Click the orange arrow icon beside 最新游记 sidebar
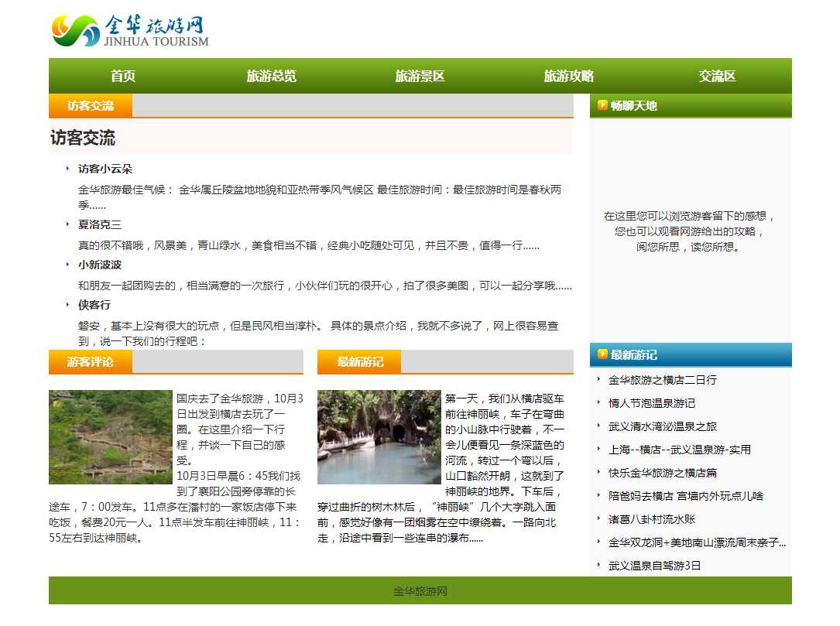840x626 pixels. pos(602,354)
